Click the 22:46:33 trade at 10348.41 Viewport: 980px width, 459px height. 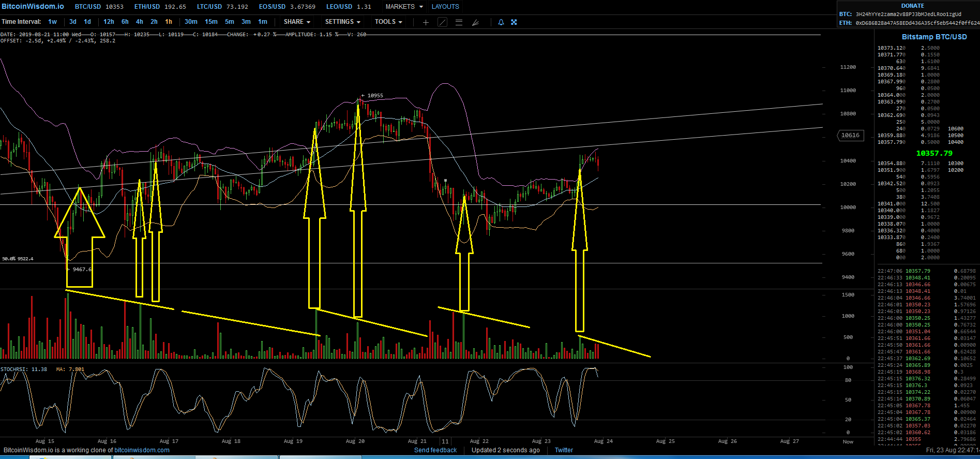tap(927, 278)
